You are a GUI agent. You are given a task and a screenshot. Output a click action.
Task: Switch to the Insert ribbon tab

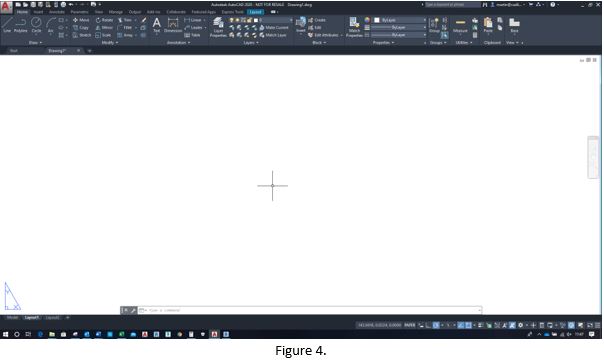click(x=38, y=12)
